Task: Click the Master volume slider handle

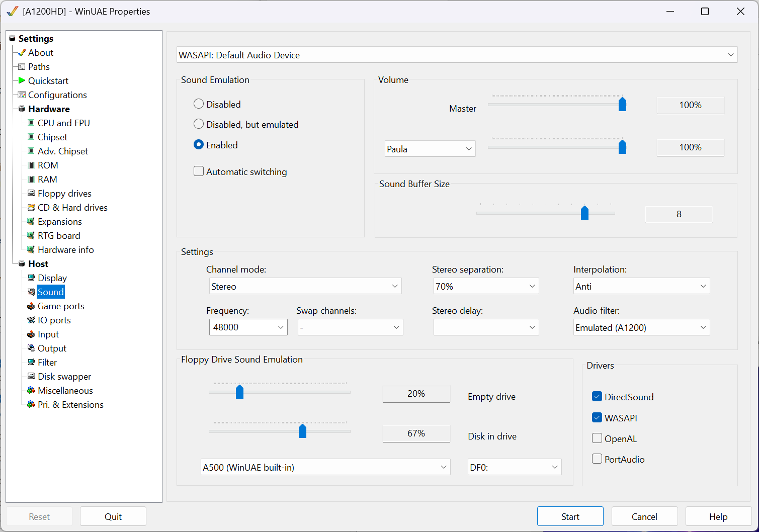Action: click(x=622, y=104)
